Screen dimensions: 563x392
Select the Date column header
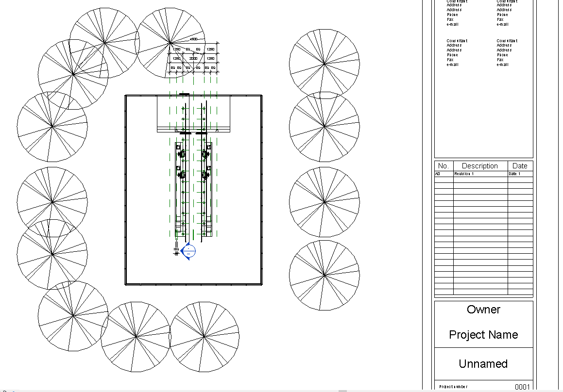point(520,166)
